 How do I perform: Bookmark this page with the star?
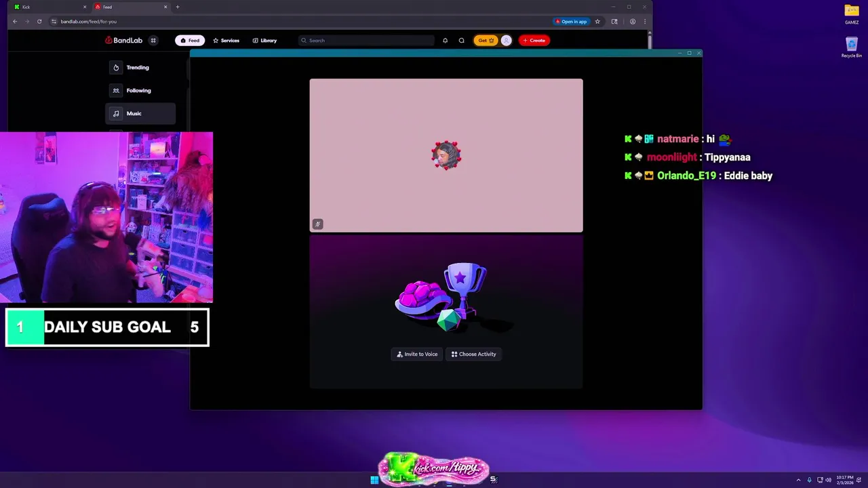(597, 22)
